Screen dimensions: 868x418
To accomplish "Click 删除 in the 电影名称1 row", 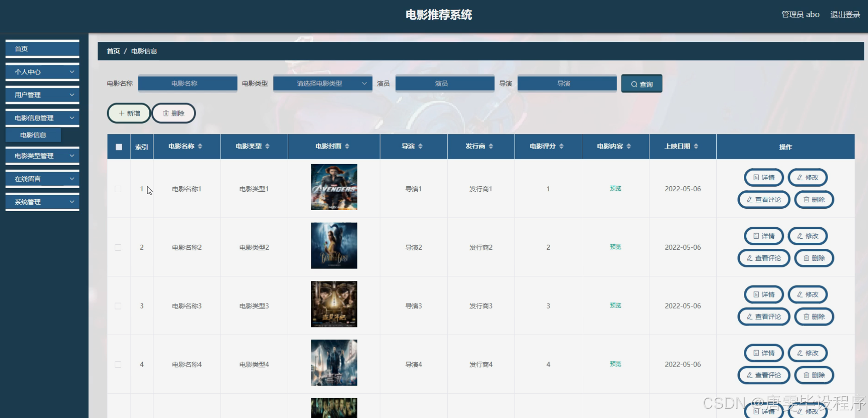I will pyautogui.click(x=814, y=200).
